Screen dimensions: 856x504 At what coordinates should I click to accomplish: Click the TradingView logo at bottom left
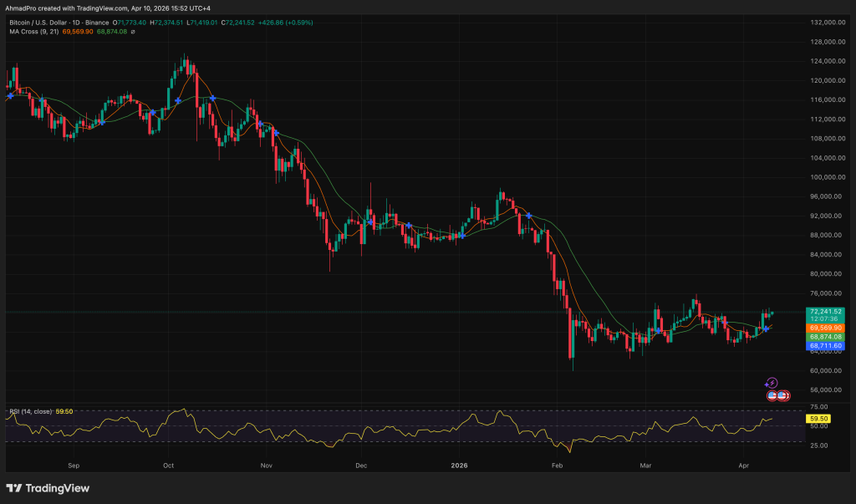coord(48,488)
